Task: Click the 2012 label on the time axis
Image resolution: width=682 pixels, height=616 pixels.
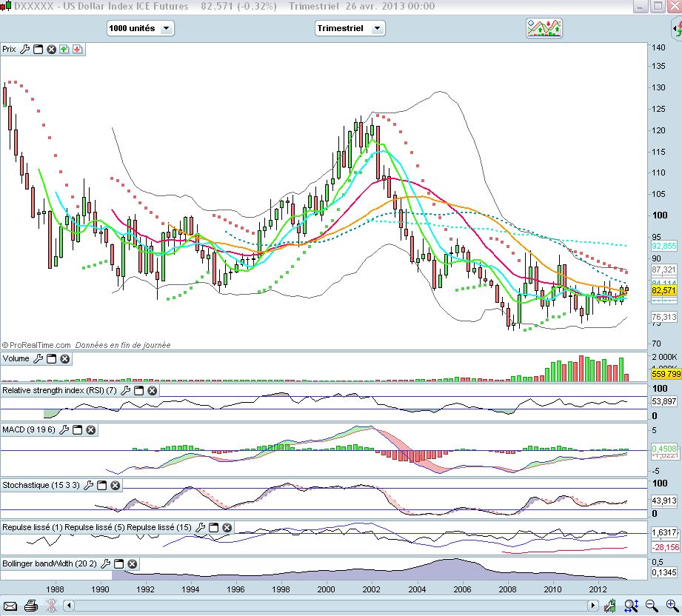Action: 598,589
